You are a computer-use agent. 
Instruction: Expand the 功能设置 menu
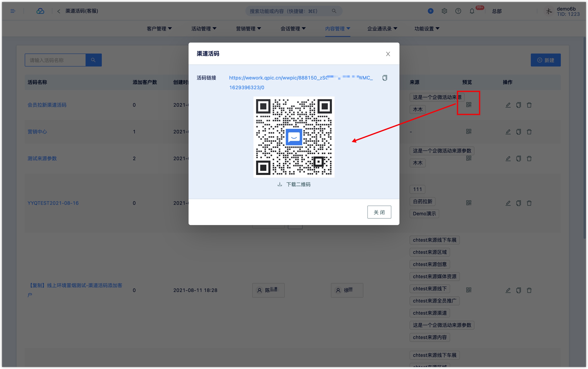pyautogui.click(x=427, y=29)
